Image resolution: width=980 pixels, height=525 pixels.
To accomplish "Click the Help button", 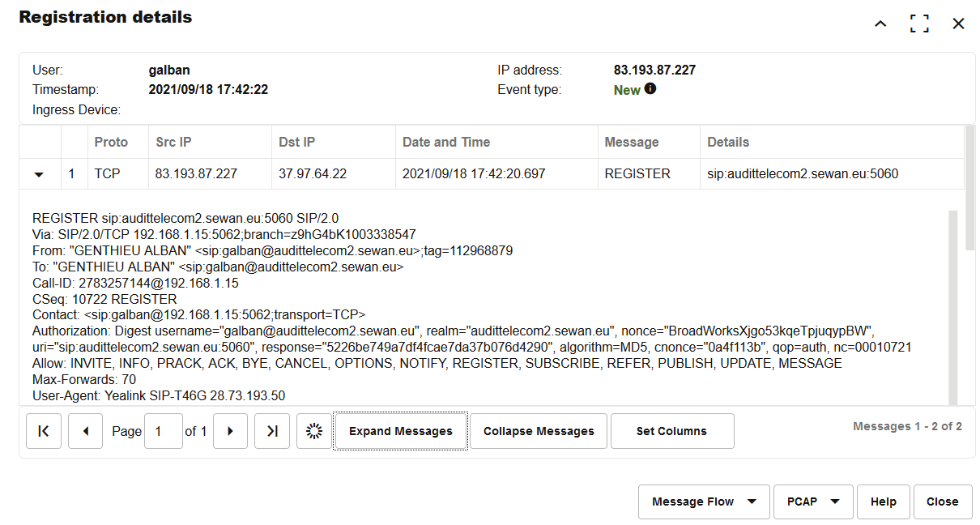I will pos(883,502).
